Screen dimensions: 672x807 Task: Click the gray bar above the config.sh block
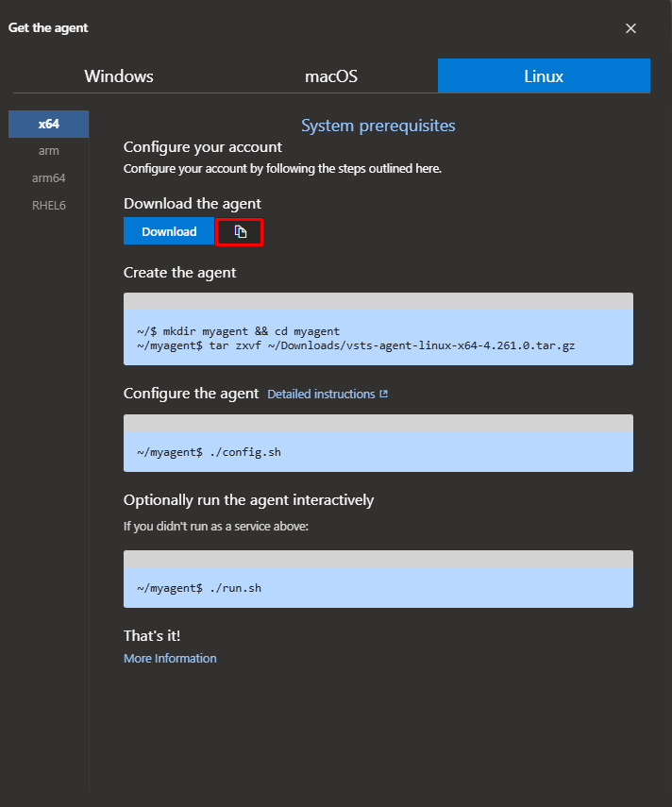coord(378,424)
